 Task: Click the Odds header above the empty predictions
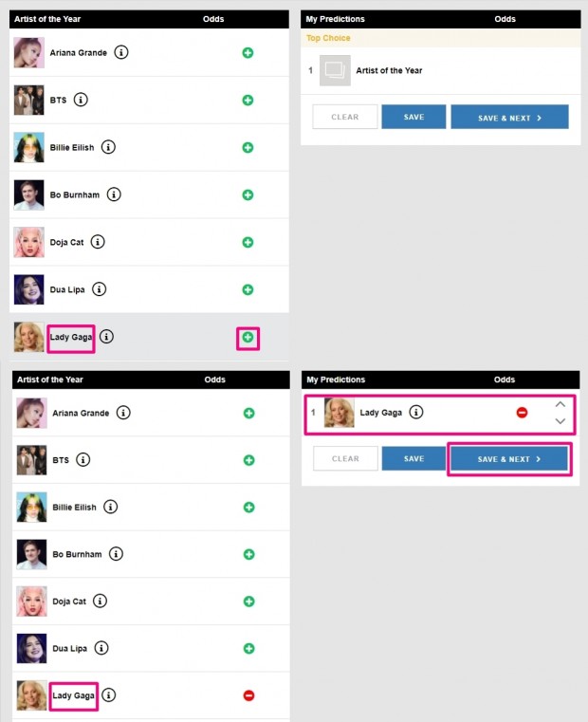[x=505, y=19]
